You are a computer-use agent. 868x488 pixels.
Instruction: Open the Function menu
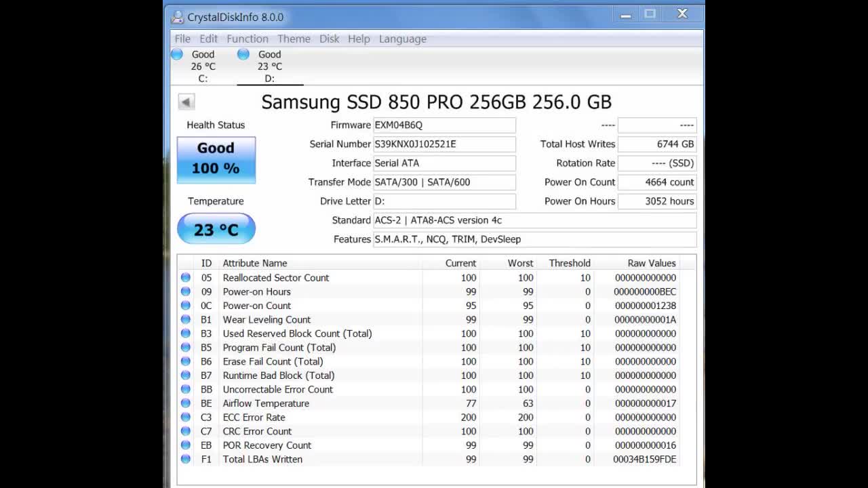[248, 39]
